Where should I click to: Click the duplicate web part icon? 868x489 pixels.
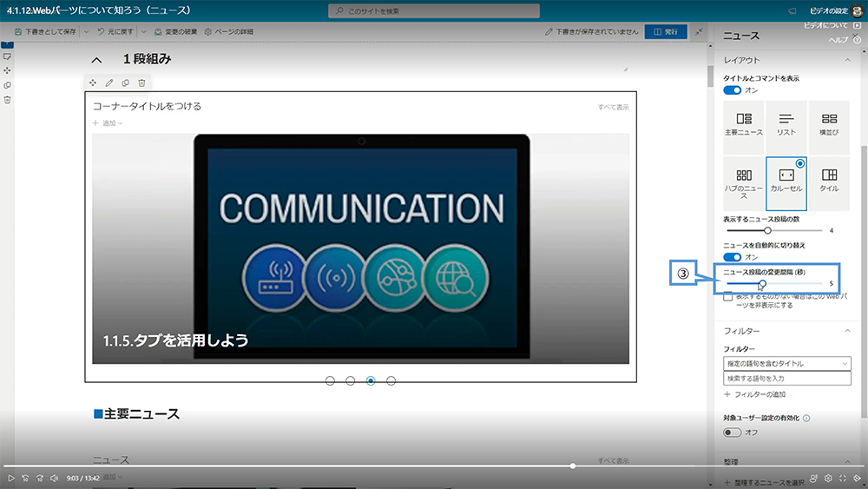pos(126,83)
